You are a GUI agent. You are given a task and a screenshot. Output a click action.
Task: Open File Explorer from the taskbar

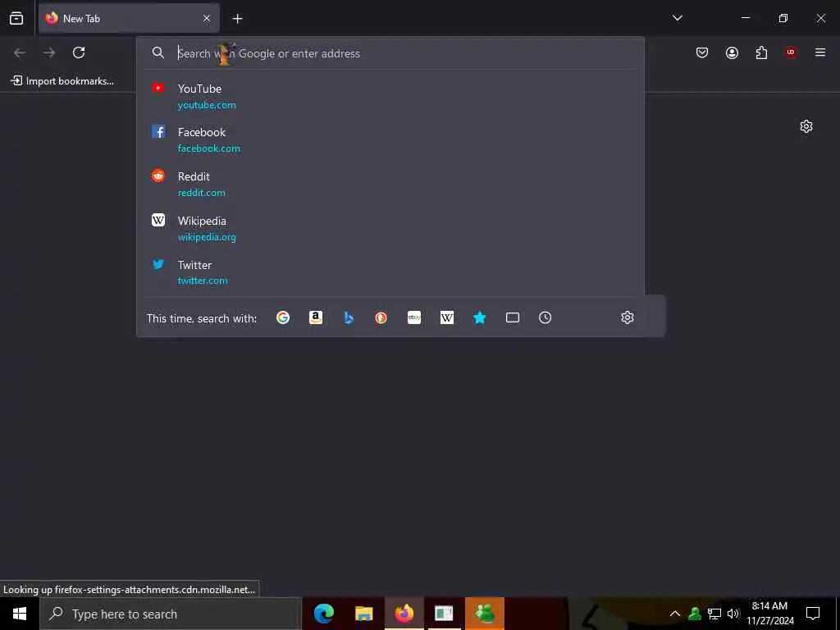tap(363, 614)
